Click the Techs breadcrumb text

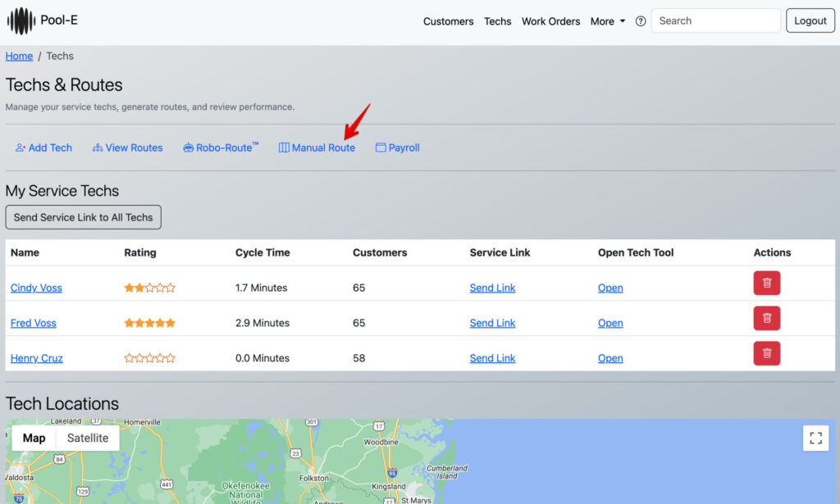point(59,57)
